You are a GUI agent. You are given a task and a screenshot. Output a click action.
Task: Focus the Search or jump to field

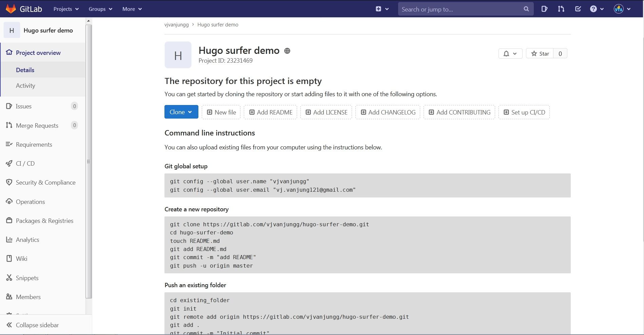point(466,9)
